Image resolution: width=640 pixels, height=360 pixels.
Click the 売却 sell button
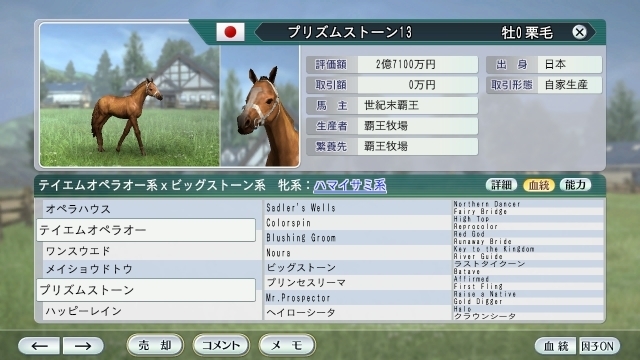point(155,345)
